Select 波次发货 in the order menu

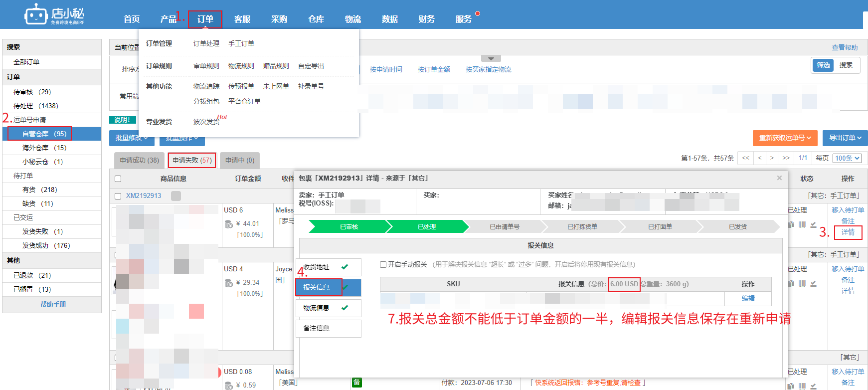coord(206,122)
